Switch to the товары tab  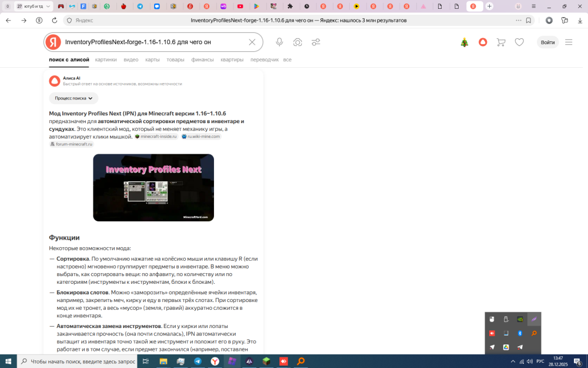175,59
